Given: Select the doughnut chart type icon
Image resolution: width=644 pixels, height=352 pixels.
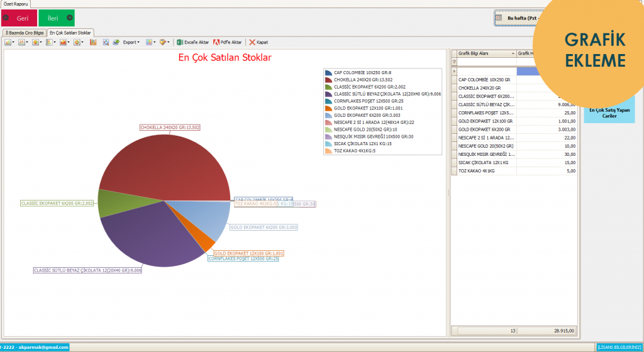Looking at the screenshot, I should (77, 42).
